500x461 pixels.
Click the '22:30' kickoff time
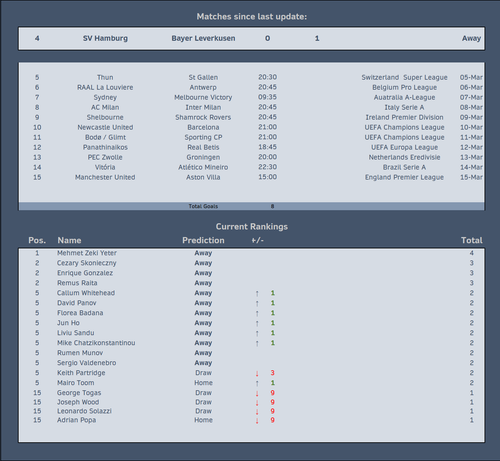268,167
